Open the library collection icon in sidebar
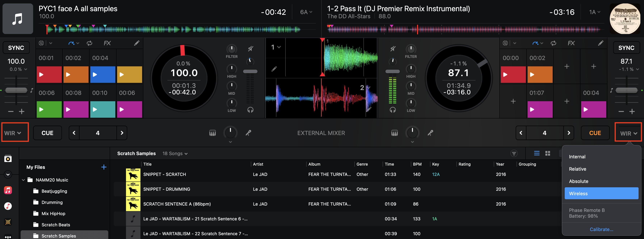 pyautogui.click(x=8, y=159)
